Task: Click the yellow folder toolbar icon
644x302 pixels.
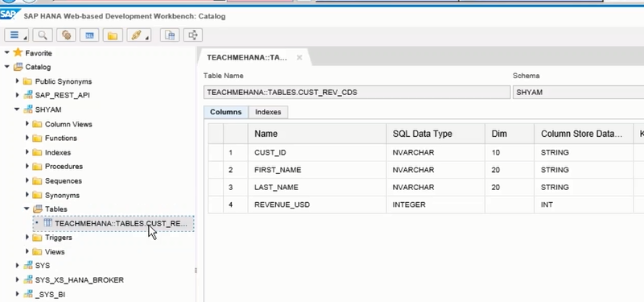Action: click(113, 35)
